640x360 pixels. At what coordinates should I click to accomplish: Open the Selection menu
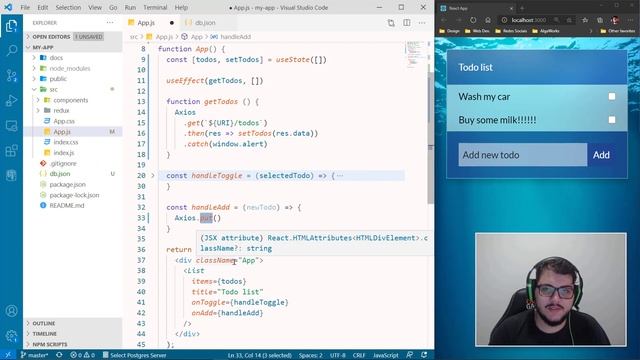68,8
